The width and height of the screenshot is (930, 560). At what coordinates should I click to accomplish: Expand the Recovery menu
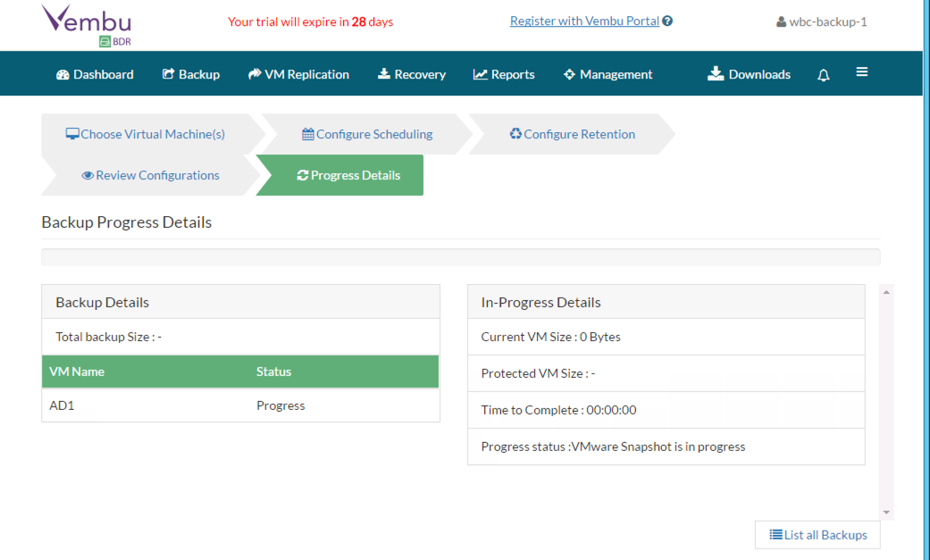[411, 75]
